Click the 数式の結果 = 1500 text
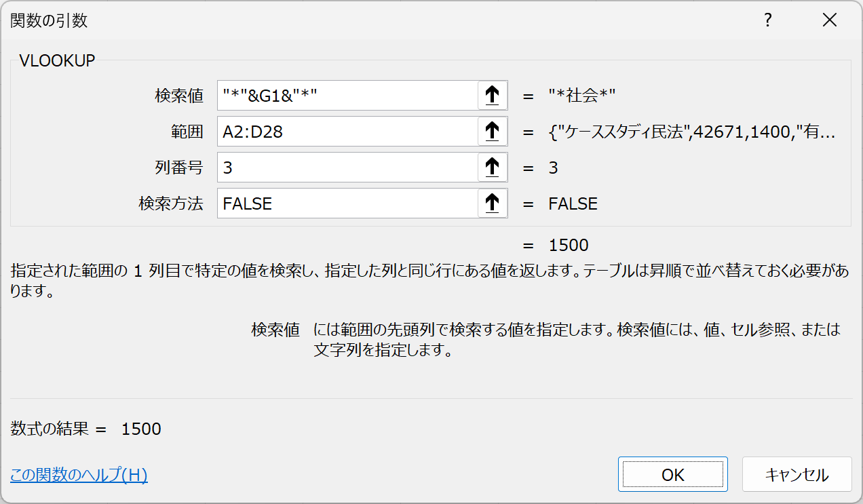The image size is (863, 504). (86, 429)
